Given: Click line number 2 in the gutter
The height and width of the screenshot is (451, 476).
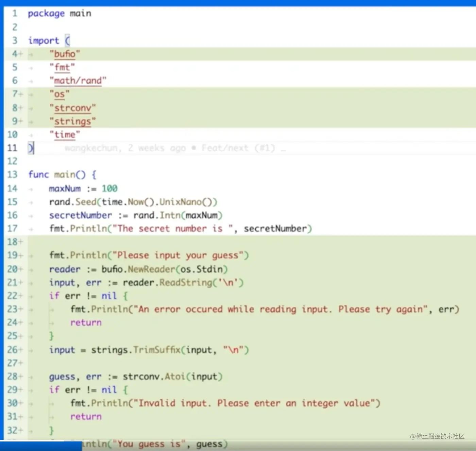Looking at the screenshot, I should (x=15, y=27).
